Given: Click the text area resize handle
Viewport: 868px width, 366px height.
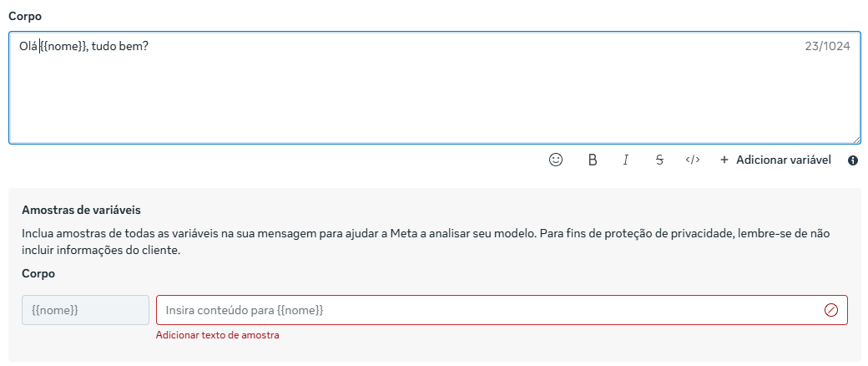Looking at the screenshot, I should point(857,140).
